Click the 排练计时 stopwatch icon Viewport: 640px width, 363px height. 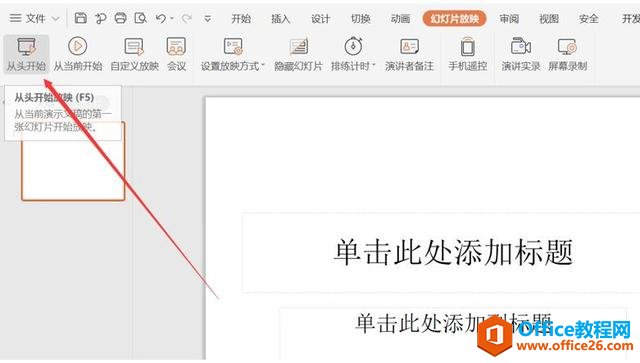click(353, 46)
